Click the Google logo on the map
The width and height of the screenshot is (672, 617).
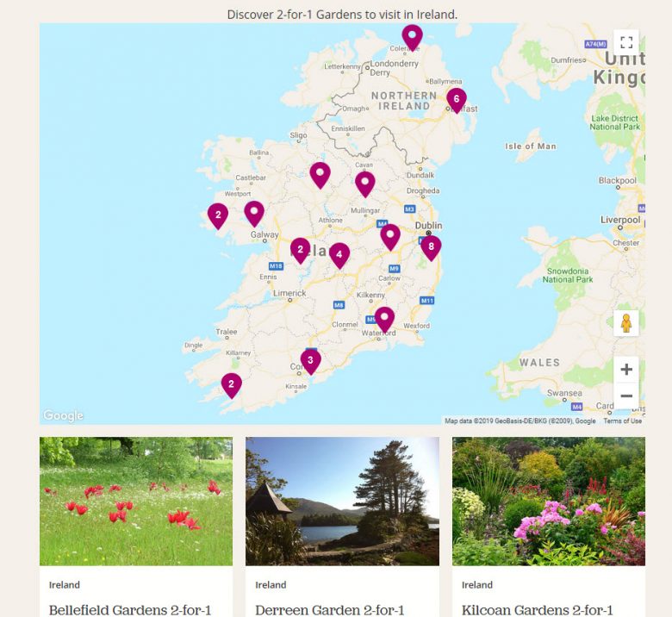[x=63, y=415]
